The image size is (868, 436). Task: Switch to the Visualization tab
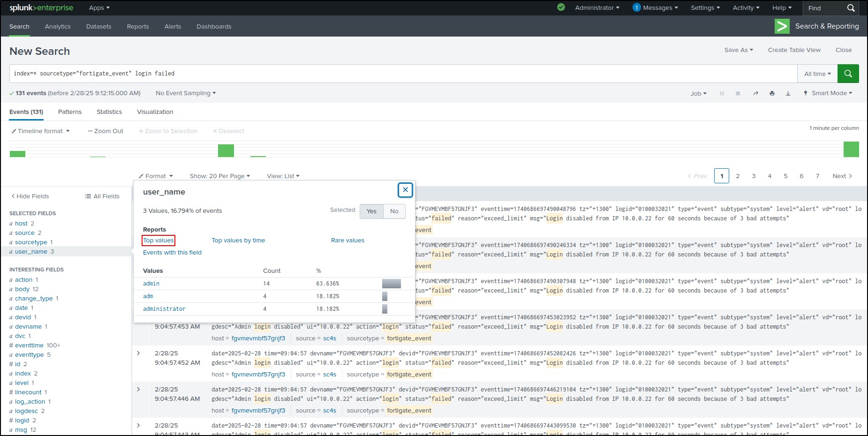155,112
